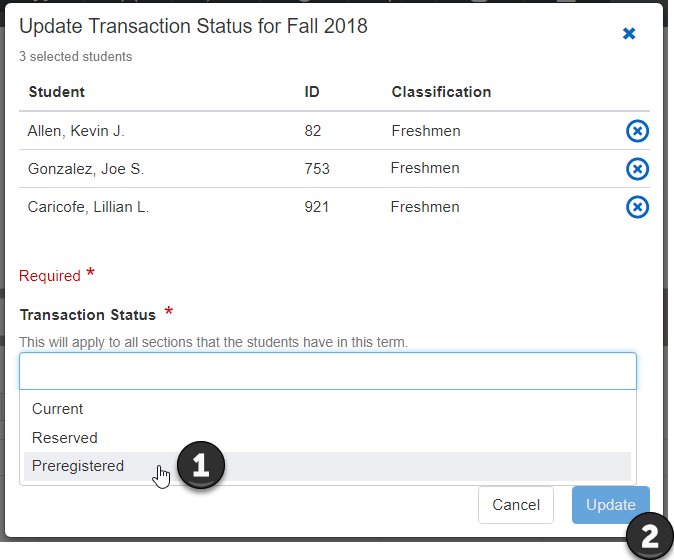Choose Reserved from the status list
The height and width of the screenshot is (560, 674).
click(65, 438)
